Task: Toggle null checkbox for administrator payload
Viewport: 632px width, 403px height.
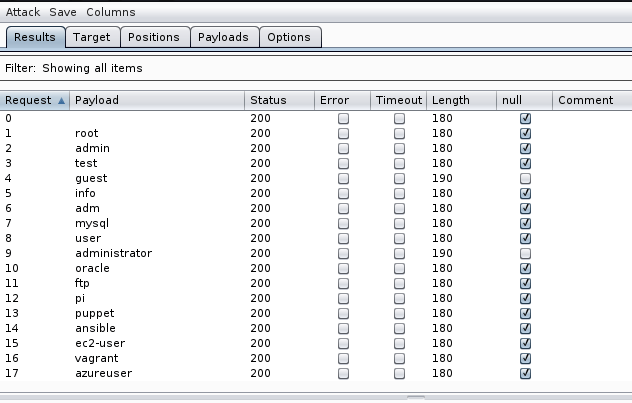Action: click(525, 253)
